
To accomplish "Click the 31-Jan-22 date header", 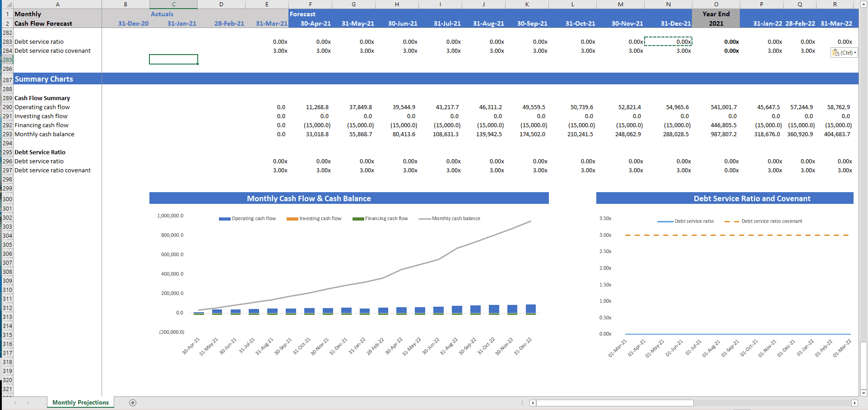I will tap(767, 23).
